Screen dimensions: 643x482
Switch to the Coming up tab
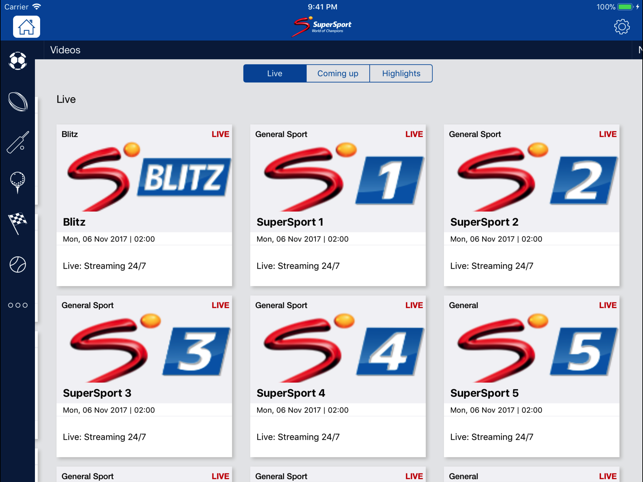tap(338, 73)
